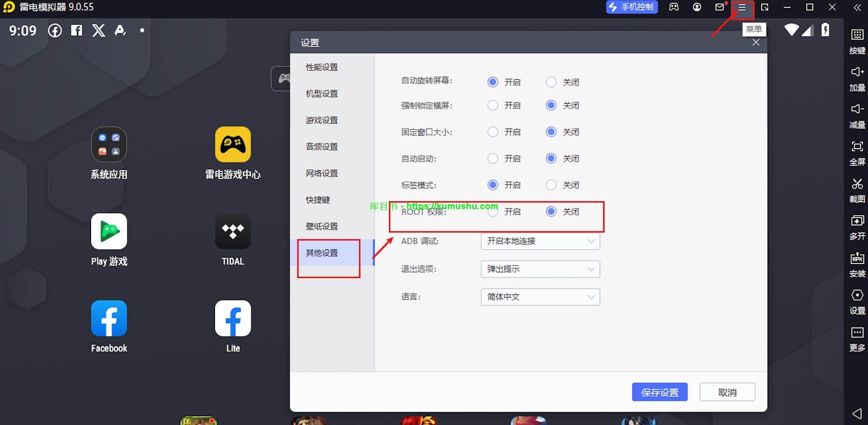Image resolution: width=868 pixels, height=425 pixels.
Task: Launch the 雷电游戏中心 game center app
Action: [233, 145]
